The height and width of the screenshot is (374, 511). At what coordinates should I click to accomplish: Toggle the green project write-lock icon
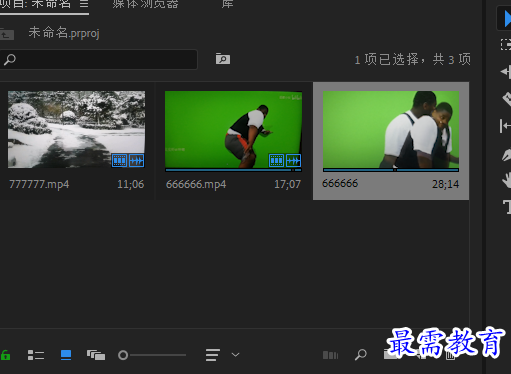pos(5,355)
